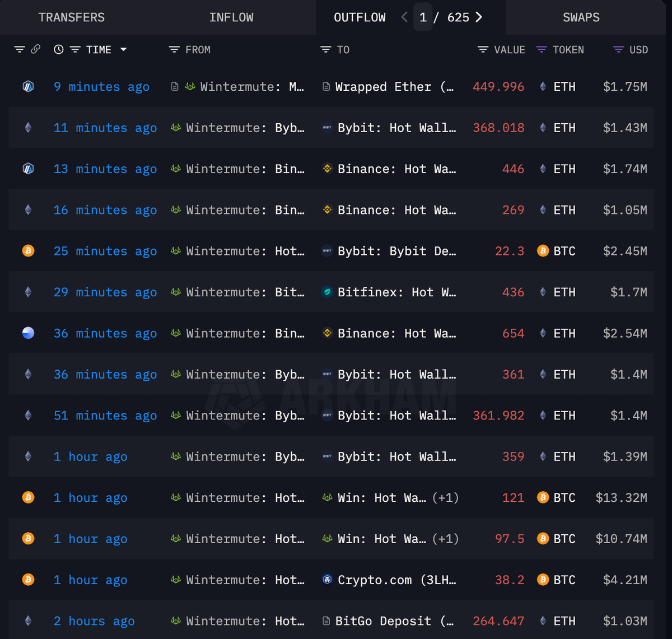Open chain filter icon in header

pos(20,50)
